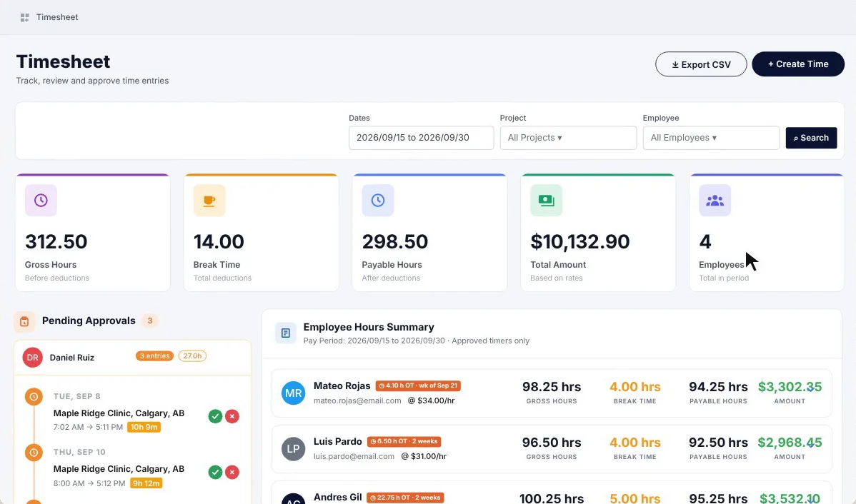
Task: Click the mateo.rojas@email.com address
Action: [357, 401]
